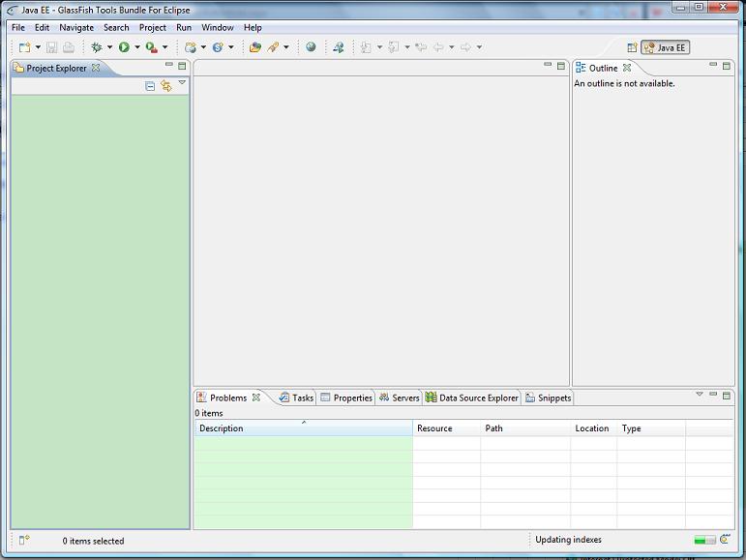This screenshot has height=560, width=746.
Task: Click the Save disk icon
Action: 52,47
